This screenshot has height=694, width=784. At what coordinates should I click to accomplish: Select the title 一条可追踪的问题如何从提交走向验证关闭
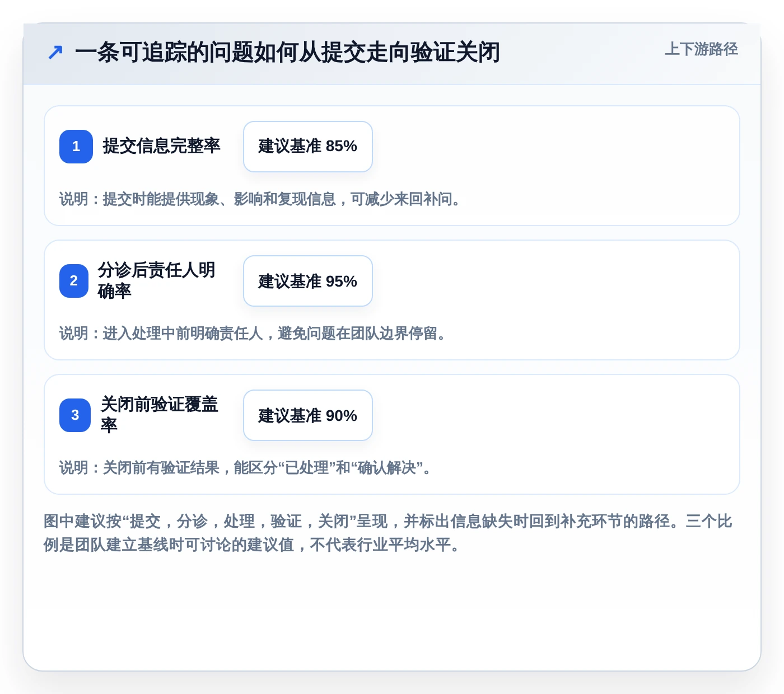point(287,53)
